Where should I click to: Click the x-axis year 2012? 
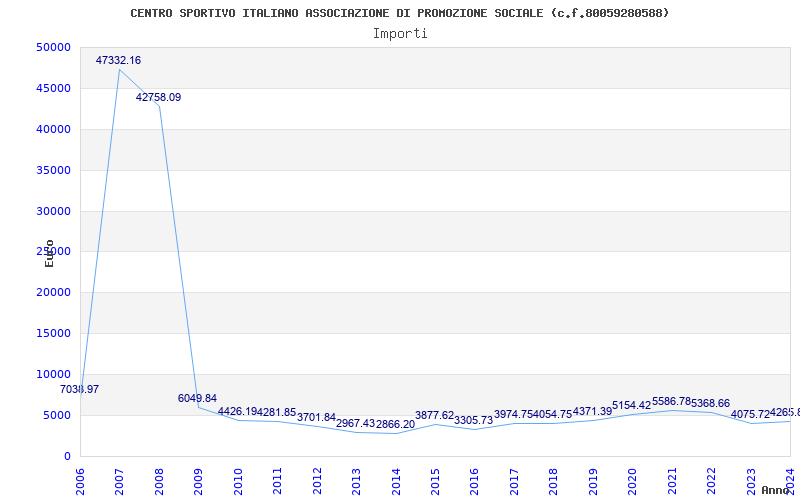(x=317, y=482)
